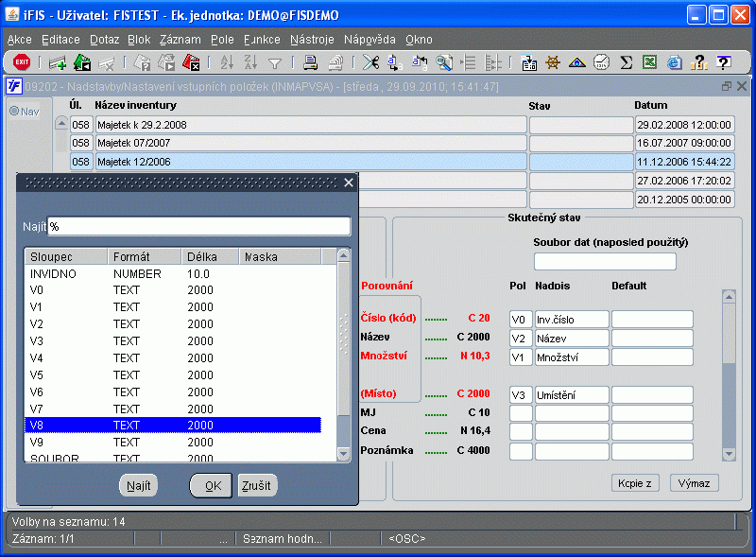Click the Excel export icon
Viewport: 756px width, 557px height.
pyautogui.click(x=650, y=62)
